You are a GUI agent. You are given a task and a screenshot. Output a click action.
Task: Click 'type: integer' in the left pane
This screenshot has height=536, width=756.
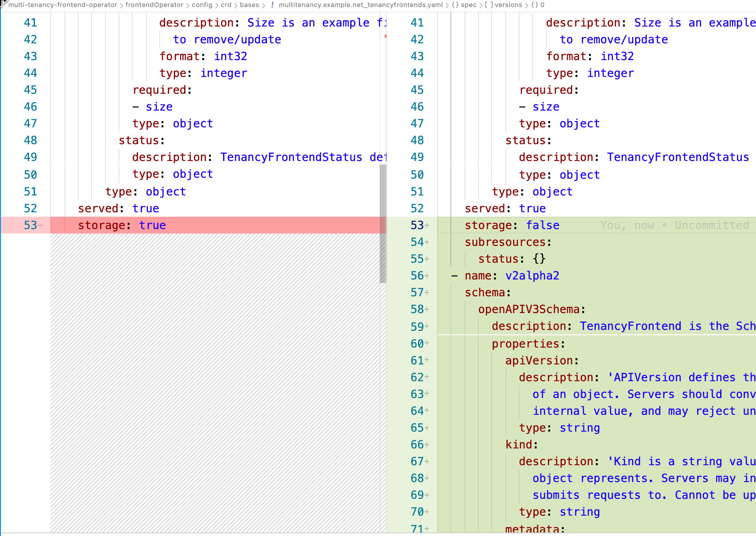[x=203, y=73]
